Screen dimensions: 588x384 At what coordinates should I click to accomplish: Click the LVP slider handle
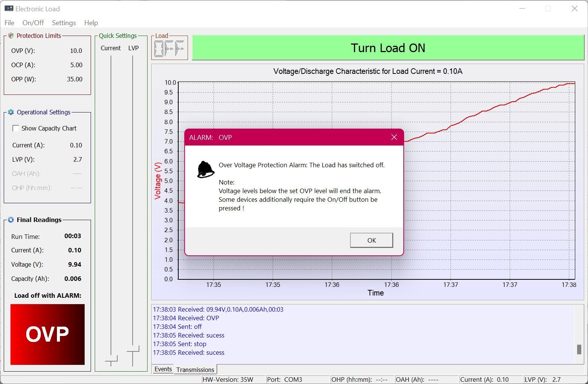[133, 349]
